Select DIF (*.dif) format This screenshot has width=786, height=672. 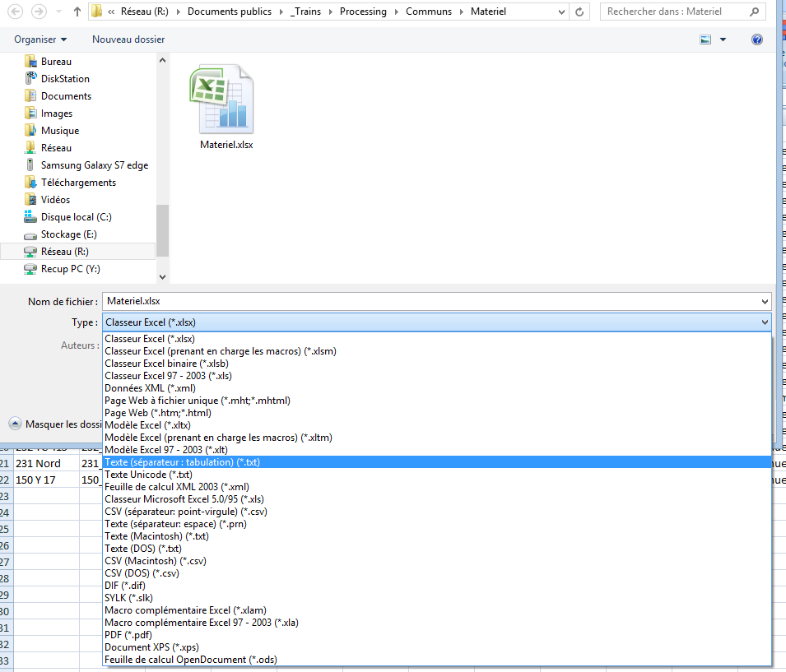pos(436,586)
